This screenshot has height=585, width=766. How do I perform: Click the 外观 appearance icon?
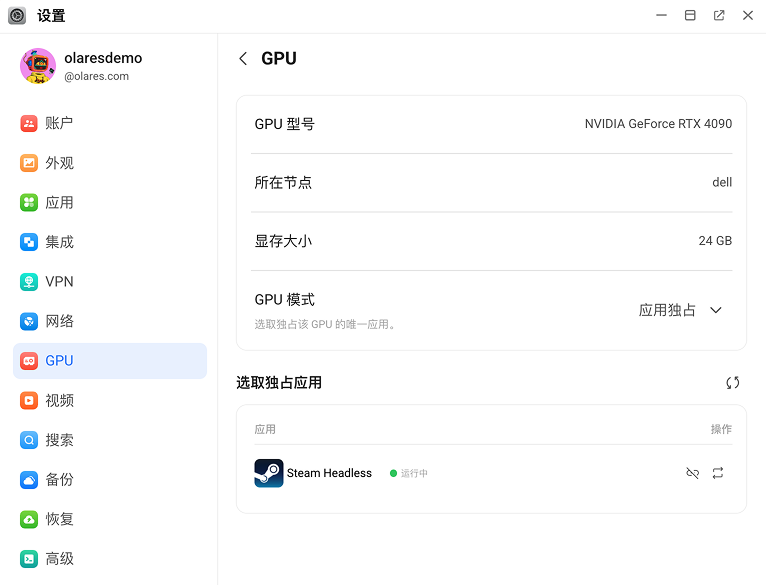coord(29,163)
